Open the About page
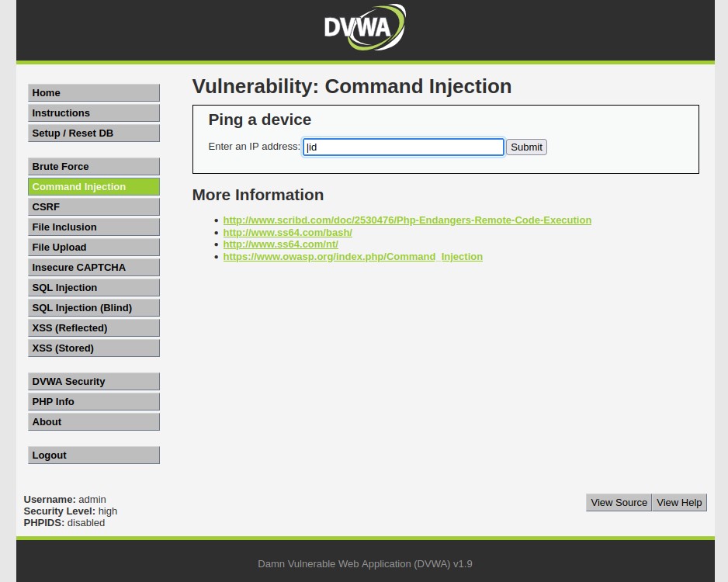 pyautogui.click(x=94, y=422)
